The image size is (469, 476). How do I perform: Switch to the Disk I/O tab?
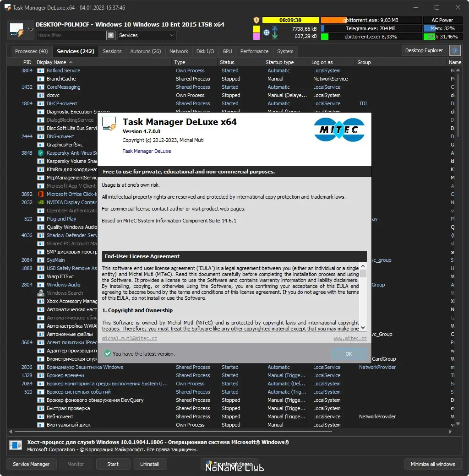pyautogui.click(x=205, y=51)
